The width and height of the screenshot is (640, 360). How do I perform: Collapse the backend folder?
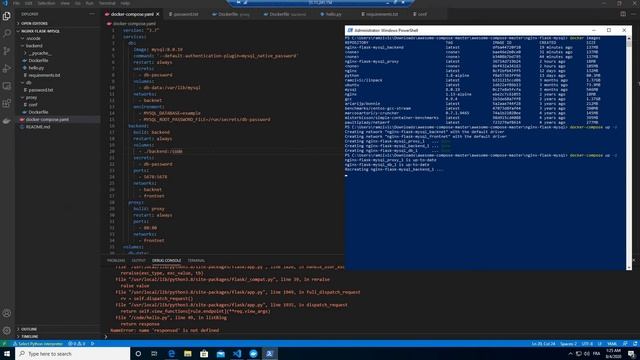(x=34, y=46)
